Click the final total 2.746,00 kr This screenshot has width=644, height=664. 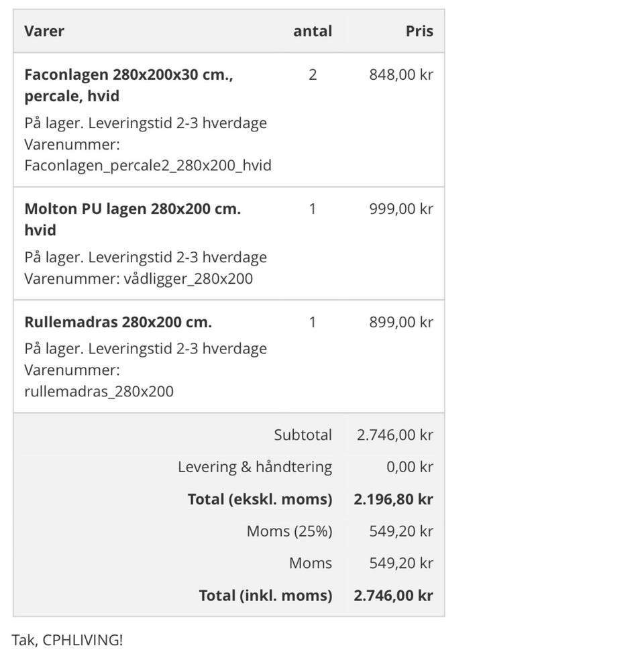393,596
